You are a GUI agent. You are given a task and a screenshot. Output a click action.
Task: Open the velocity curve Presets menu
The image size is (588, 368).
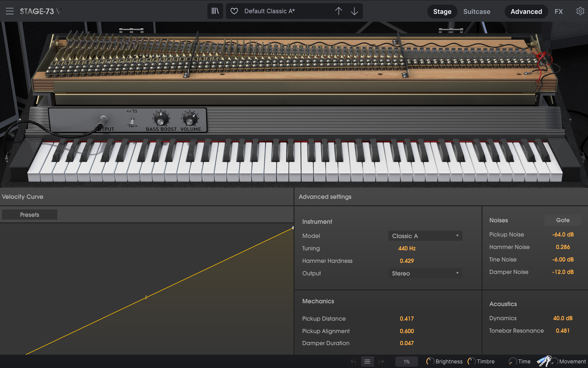29,215
